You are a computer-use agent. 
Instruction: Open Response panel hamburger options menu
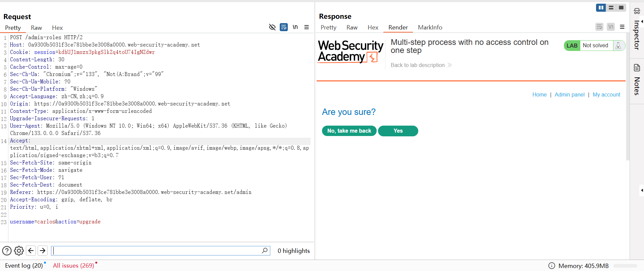click(x=622, y=27)
